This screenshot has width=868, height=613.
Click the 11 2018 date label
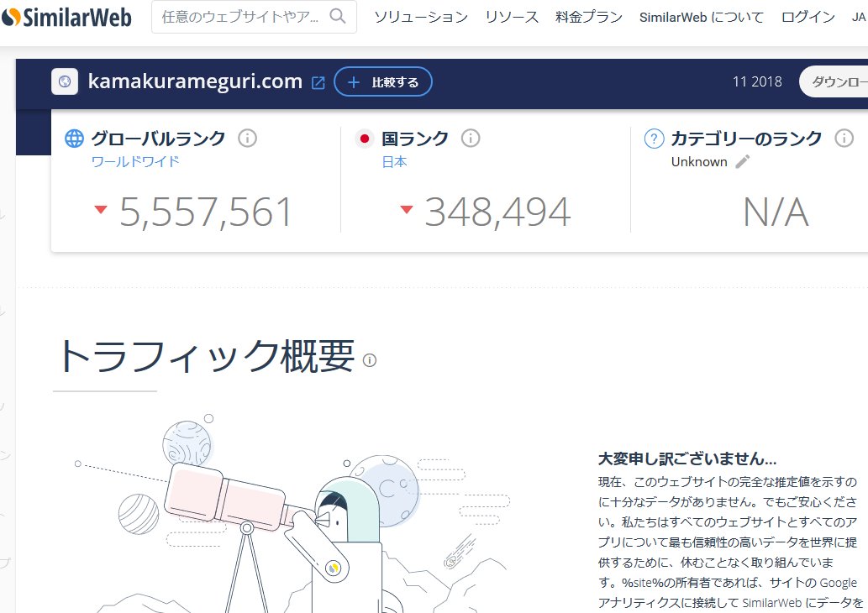tap(757, 82)
